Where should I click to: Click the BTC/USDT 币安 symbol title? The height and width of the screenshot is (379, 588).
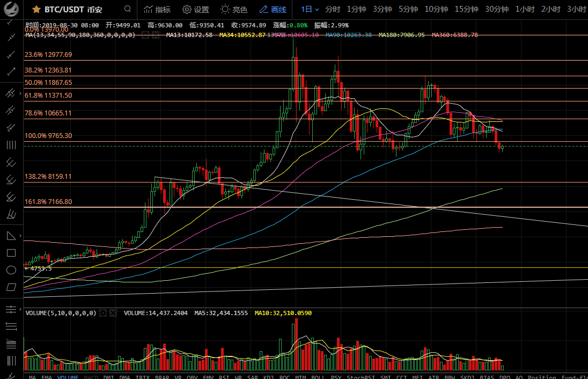[73, 9]
